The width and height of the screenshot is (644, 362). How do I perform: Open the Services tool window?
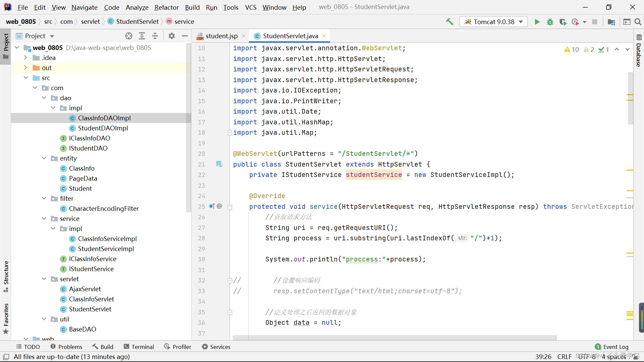[x=216, y=347]
